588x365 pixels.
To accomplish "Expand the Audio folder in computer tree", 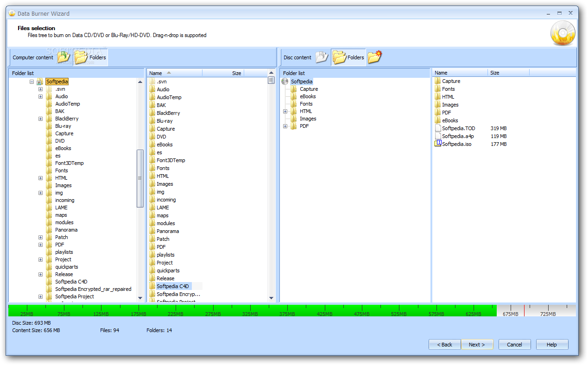I will coord(40,96).
